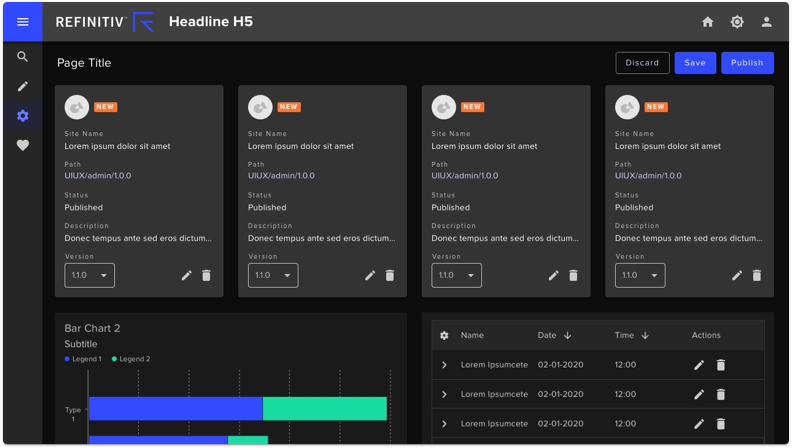Select the pencil edit icon in sidebar
Viewport: 792px width, 448px height.
(x=23, y=86)
